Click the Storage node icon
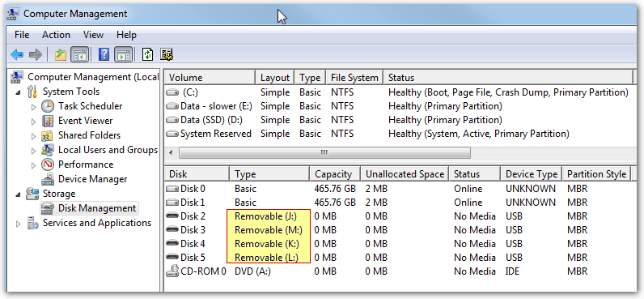644x299 pixels. 32,194
